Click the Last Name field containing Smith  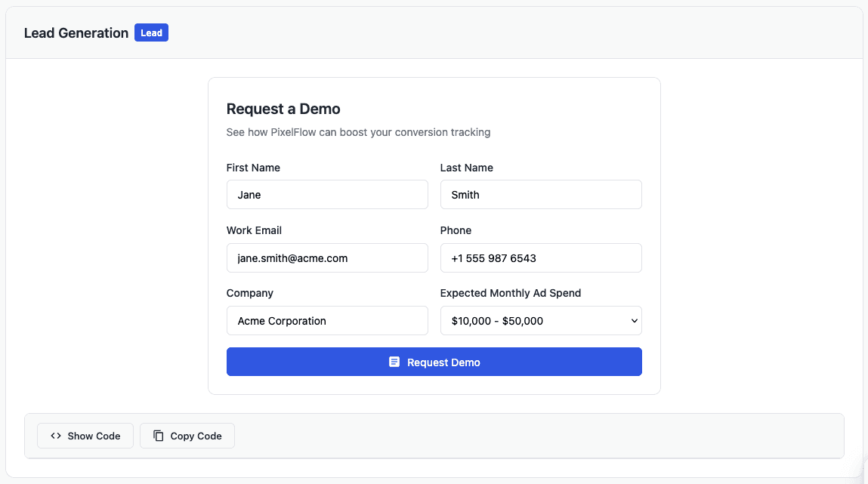[x=541, y=194]
